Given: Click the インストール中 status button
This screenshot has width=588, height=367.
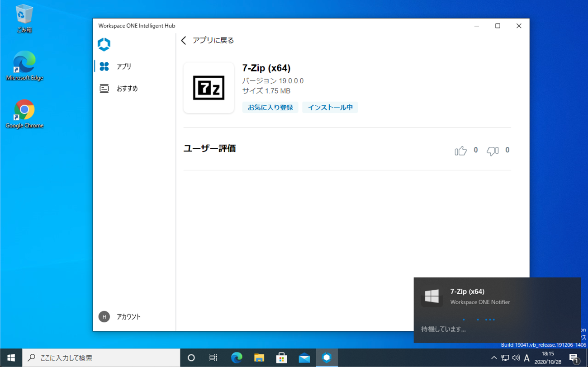Looking at the screenshot, I should (330, 108).
